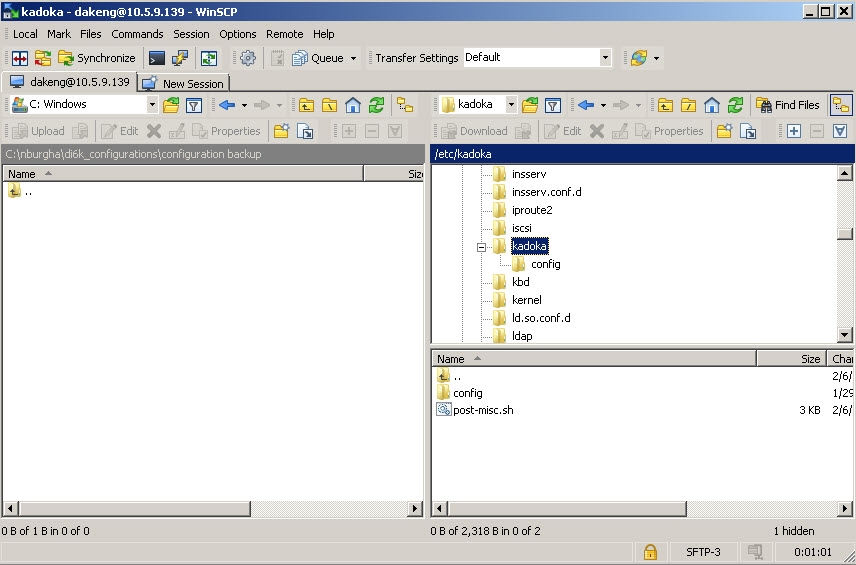
Task: Select the iproute2 folder in tree
Action: coord(532,210)
